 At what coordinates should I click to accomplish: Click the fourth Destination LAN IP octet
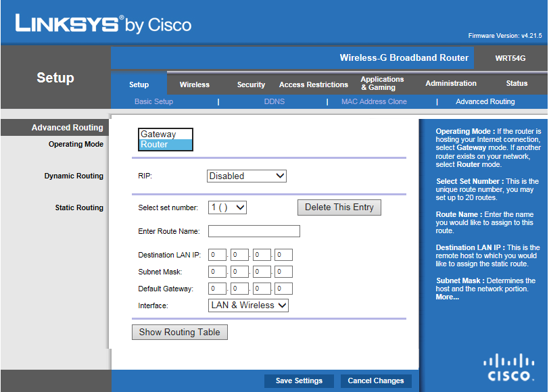[283, 255]
